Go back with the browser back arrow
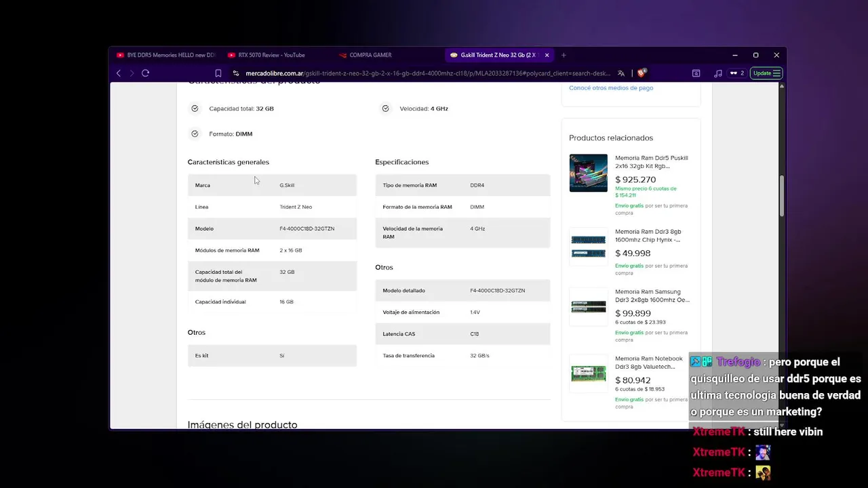The height and width of the screenshot is (488, 868). pos(119,73)
